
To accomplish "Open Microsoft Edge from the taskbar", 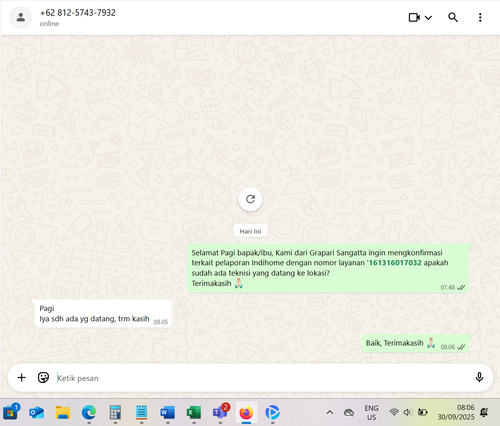I will tap(89, 413).
